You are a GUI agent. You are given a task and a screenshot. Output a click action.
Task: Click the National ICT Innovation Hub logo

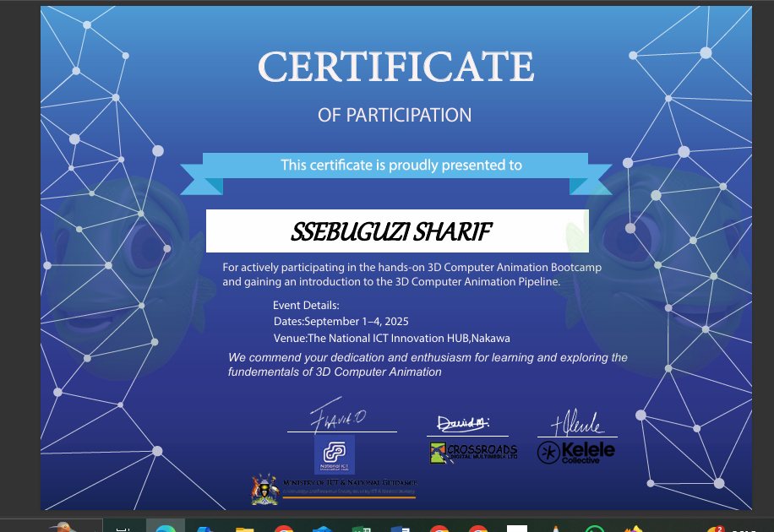pyautogui.click(x=334, y=454)
